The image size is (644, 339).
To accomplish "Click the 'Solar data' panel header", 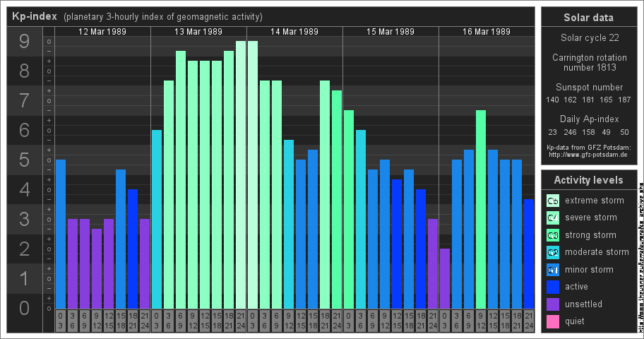I will (x=588, y=18).
